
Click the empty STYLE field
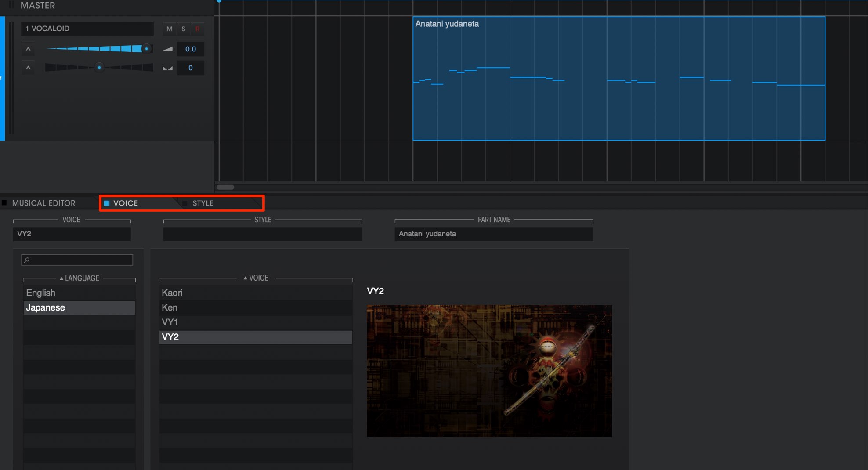click(x=263, y=234)
